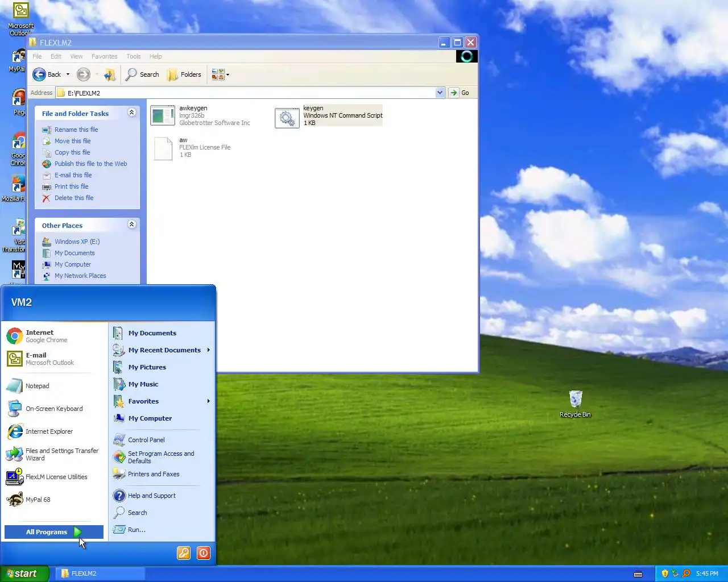Click FLEXLM2 taskbar button

pyautogui.click(x=101, y=573)
